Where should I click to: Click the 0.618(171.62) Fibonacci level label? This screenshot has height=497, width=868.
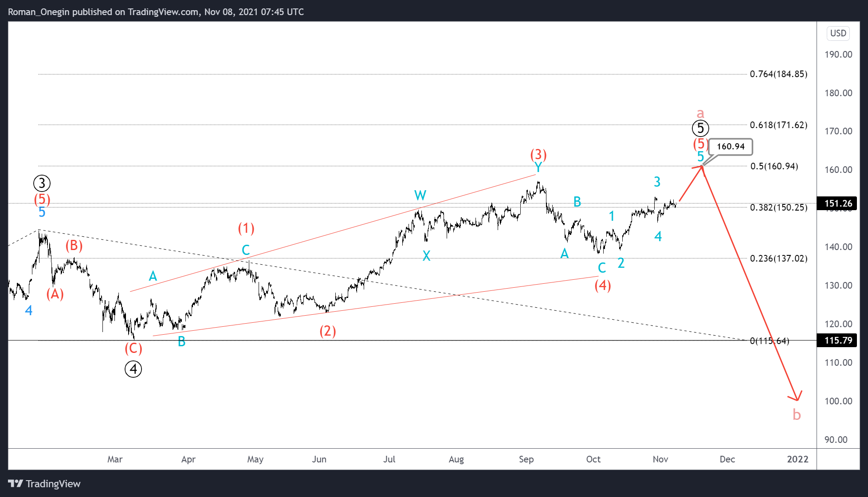coord(778,125)
